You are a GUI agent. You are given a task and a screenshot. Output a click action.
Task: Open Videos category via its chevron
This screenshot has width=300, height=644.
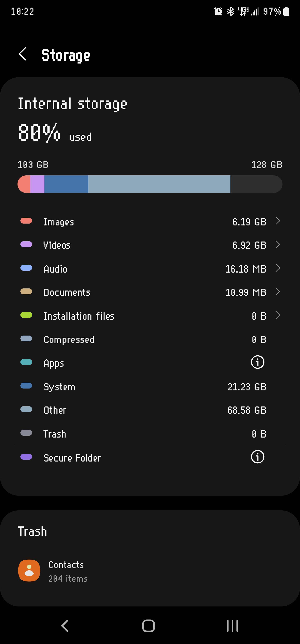[277, 244]
